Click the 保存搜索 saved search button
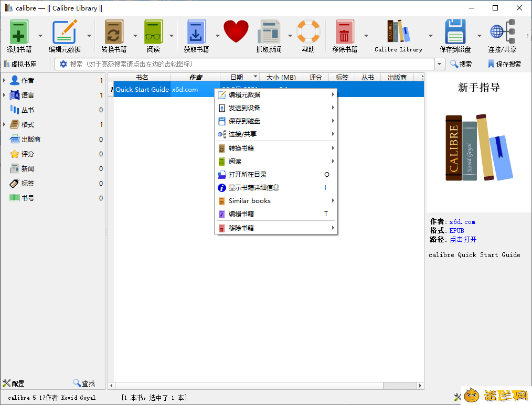The width and height of the screenshot is (532, 405). click(504, 64)
